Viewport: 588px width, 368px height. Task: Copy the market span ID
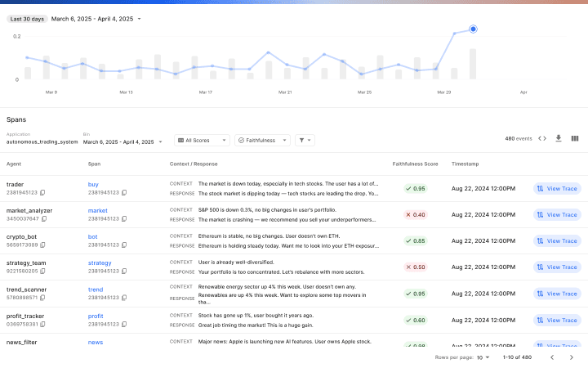pos(124,218)
